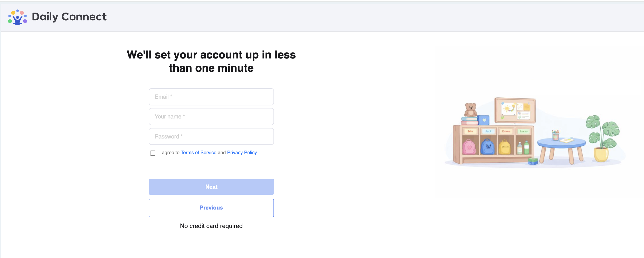This screenshot has height=258, width=644.
Task: Click the teddy bear in the illustration
Action: tap(471, 110)
